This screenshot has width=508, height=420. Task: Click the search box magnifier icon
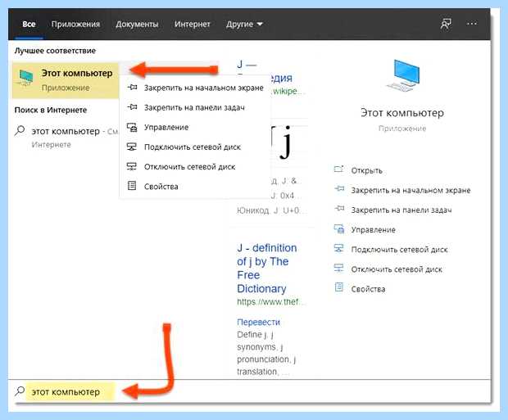pos(20,391)
